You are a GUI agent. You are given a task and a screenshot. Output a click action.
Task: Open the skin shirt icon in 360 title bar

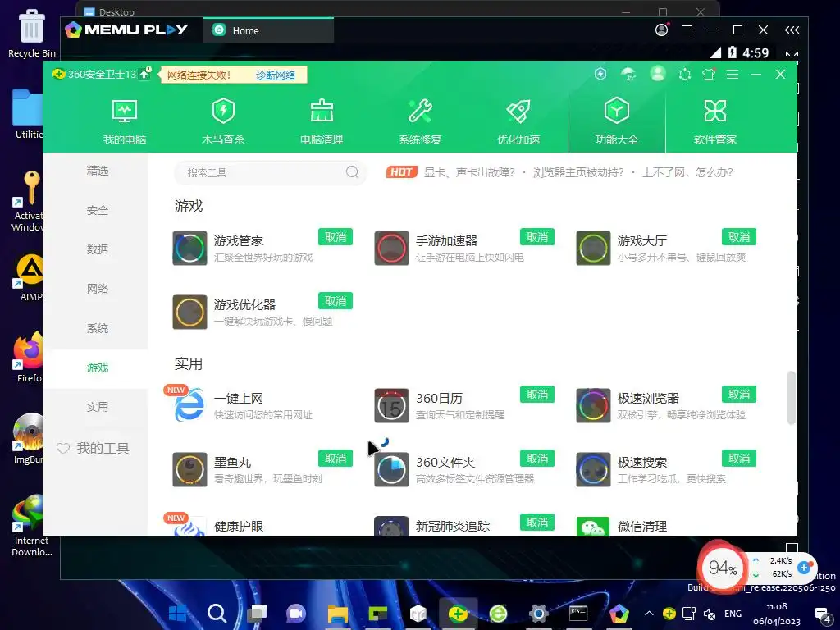(x=709, y=74)
